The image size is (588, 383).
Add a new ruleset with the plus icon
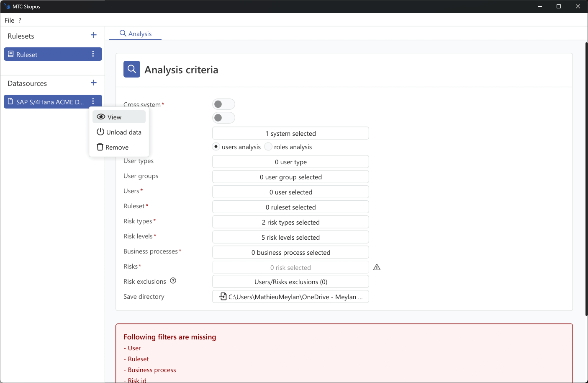click(x=93, y=35)
